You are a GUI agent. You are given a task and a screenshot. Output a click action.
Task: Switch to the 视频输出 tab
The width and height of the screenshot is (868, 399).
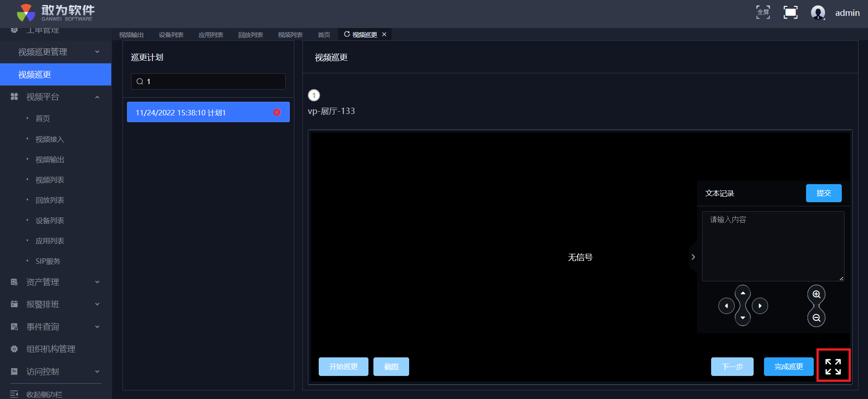coord(131,35)
